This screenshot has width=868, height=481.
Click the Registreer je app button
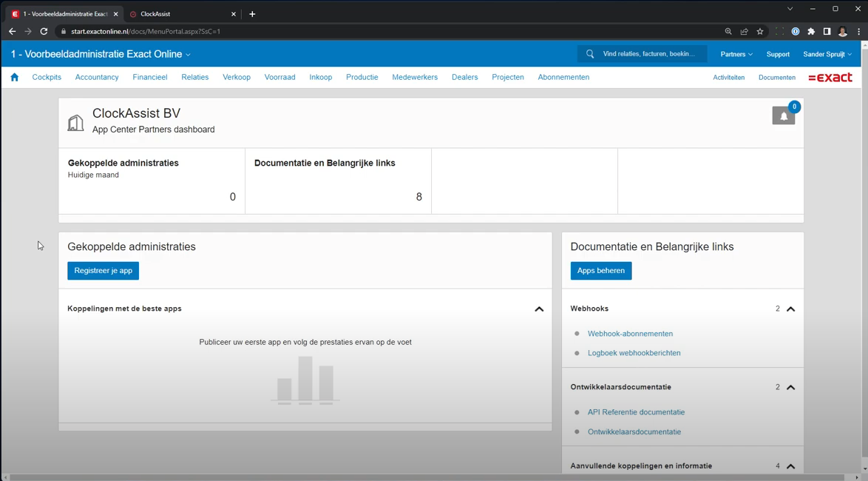(x=103, y=271)
